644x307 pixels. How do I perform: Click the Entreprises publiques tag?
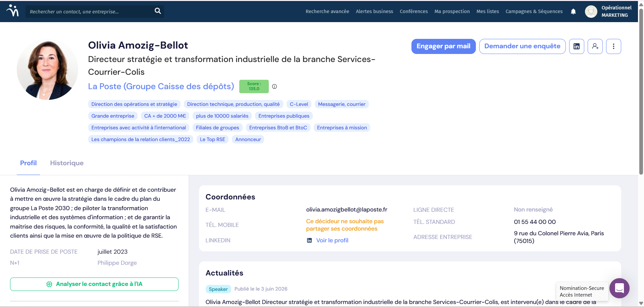284,116
